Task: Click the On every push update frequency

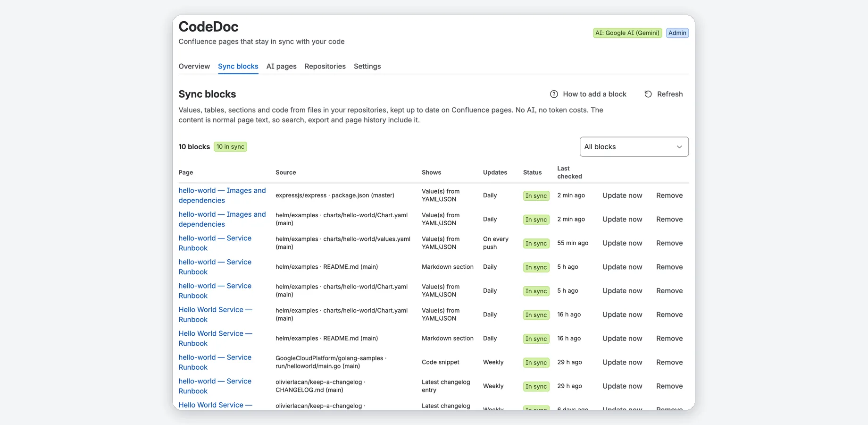Action: (496, 243)
